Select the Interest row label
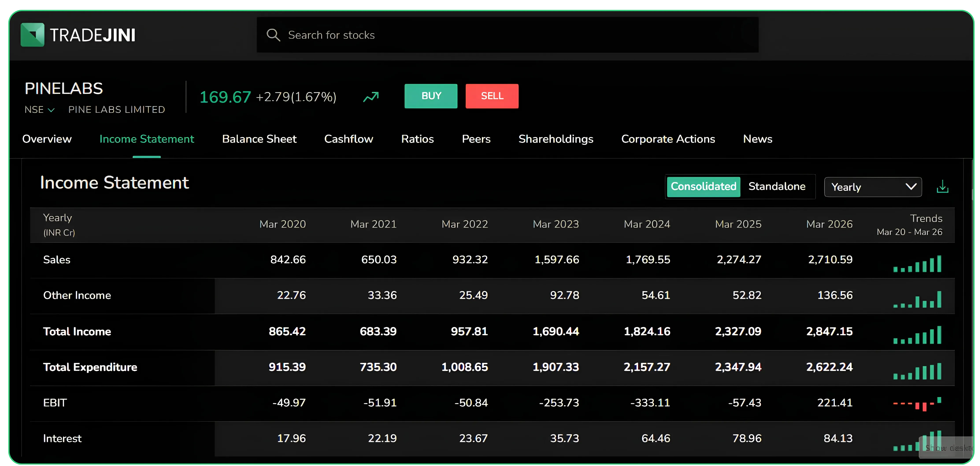The width and height of the screenshot is (980, 466). [x=62, y=438]
